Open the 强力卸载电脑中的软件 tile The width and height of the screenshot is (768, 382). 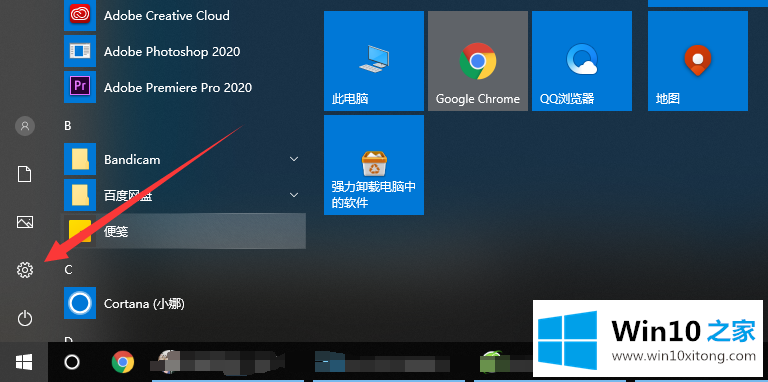(x=374, y=165)
